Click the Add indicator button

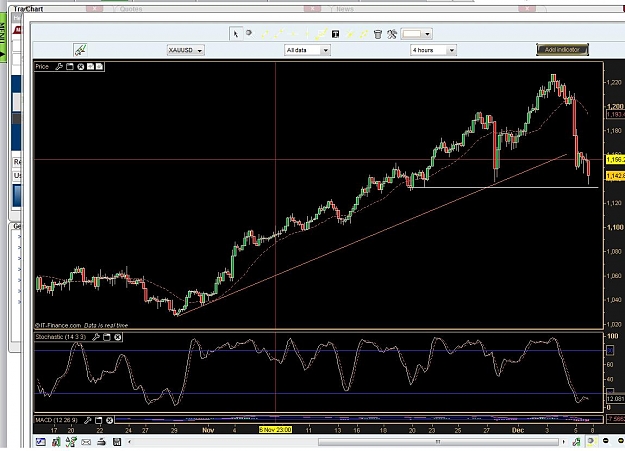tap(562, 50)
